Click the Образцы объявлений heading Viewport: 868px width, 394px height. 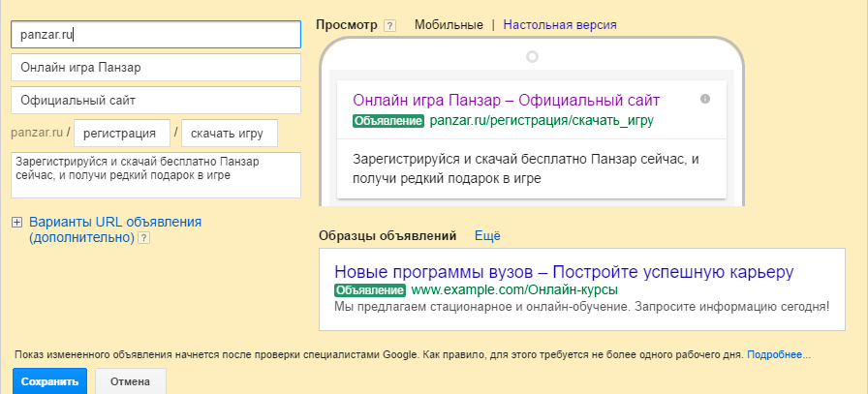pos(387,236)
